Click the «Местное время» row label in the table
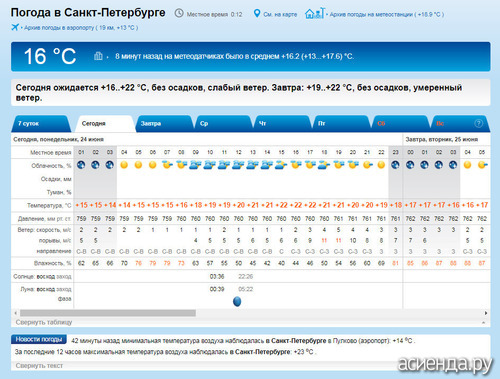 [x=51, y=153]
